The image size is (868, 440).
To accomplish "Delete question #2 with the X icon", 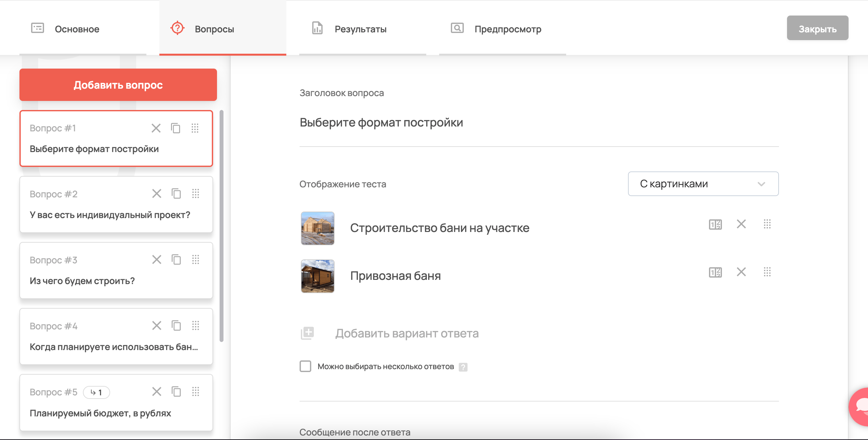I will tap(156, 193).
